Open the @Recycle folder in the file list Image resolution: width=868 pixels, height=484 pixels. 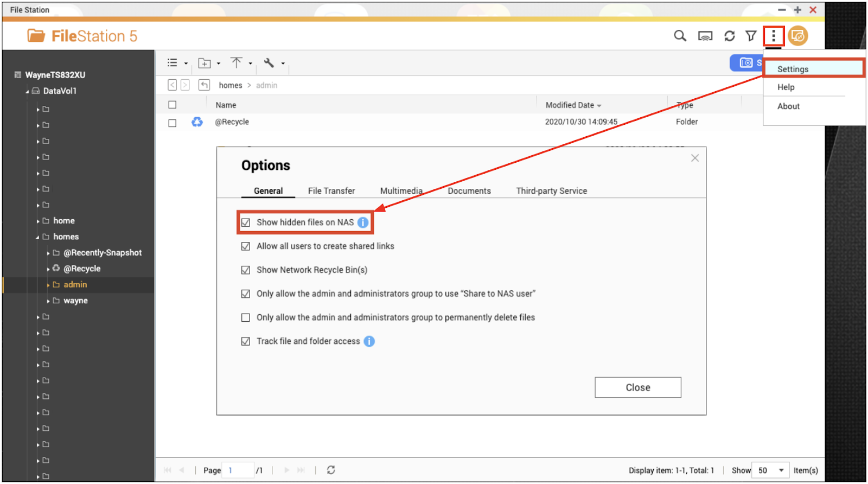[232, 122]
